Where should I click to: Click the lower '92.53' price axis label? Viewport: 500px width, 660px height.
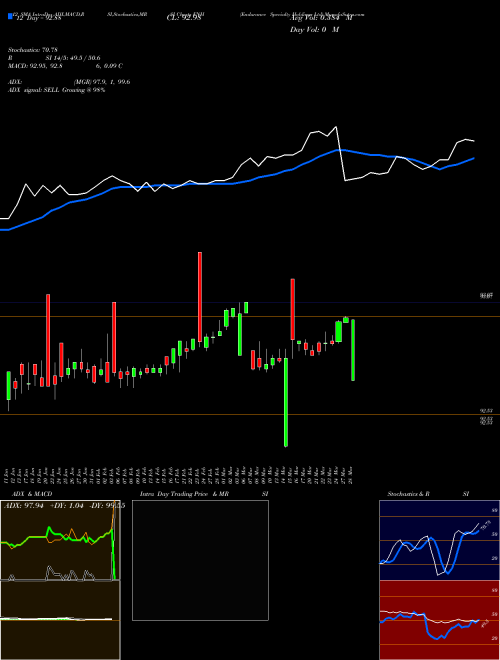pyautogui.click(x=487, y=423)
